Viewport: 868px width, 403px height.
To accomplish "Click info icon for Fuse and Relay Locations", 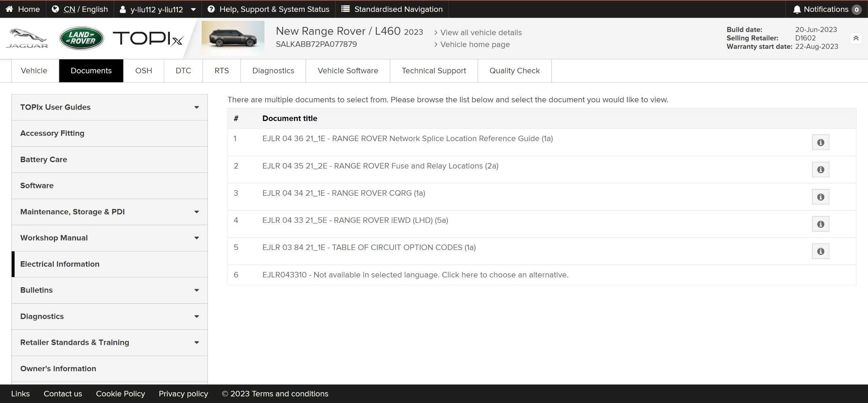I will coord(820,170).
